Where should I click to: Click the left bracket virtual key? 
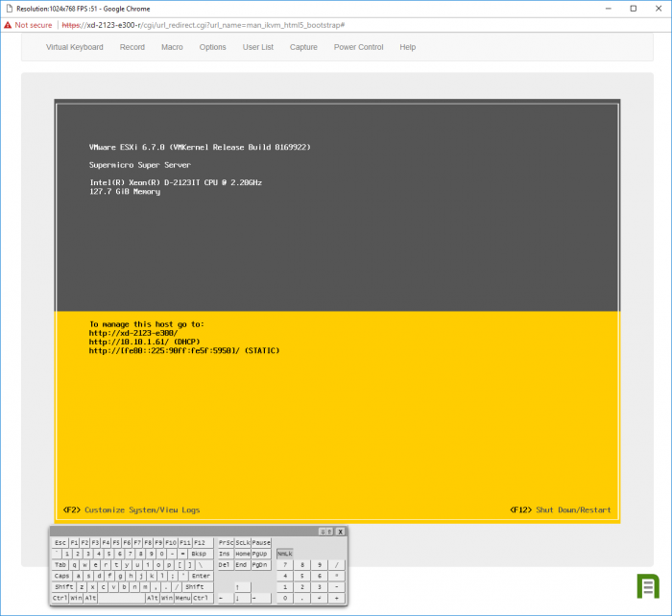tap(180, 565)
